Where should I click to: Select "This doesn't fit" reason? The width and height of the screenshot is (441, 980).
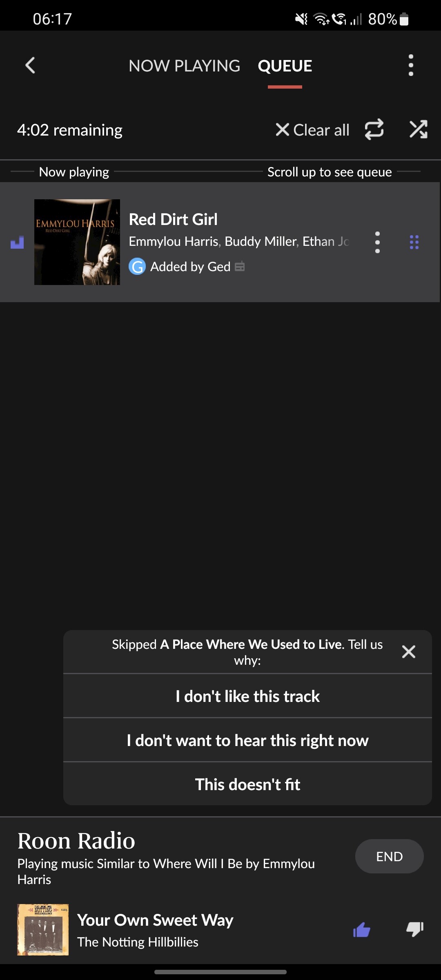[x=247, y=784]
